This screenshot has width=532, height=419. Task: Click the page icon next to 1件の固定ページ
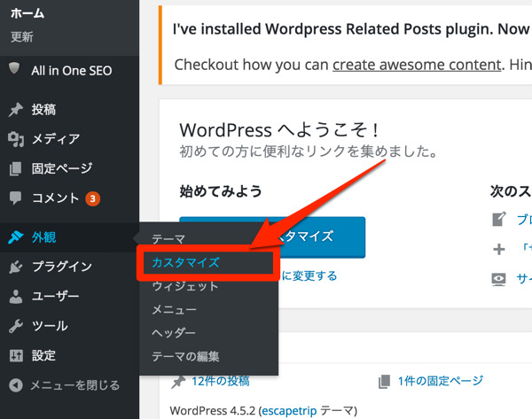(384, 382)
